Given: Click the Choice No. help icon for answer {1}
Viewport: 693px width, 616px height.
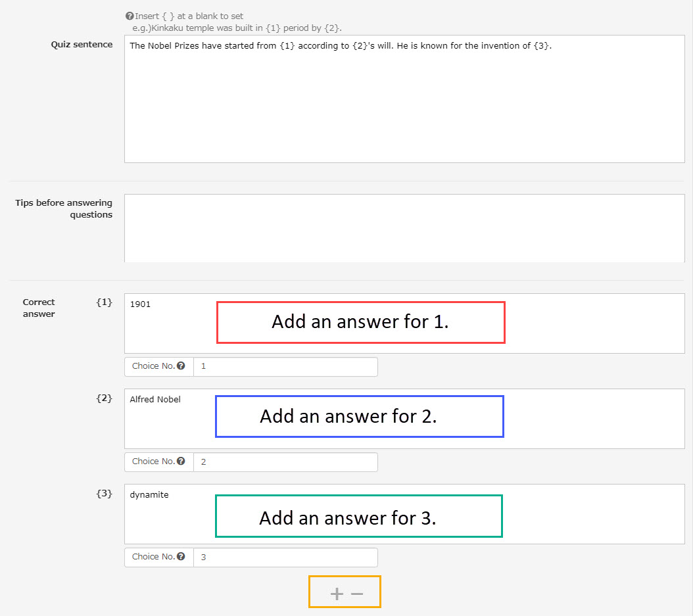Looking at the screenshot, I should tap(181, 366).
